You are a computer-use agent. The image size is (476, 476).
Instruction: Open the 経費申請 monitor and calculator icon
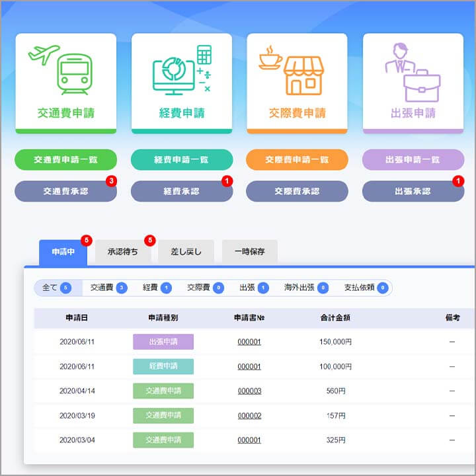point(182,71)
